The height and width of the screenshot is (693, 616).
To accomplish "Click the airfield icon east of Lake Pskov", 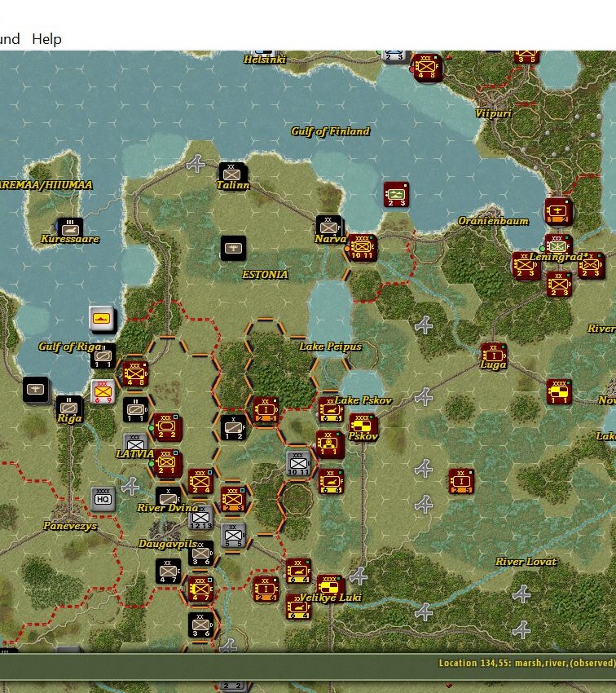I will tap(424, 397).
